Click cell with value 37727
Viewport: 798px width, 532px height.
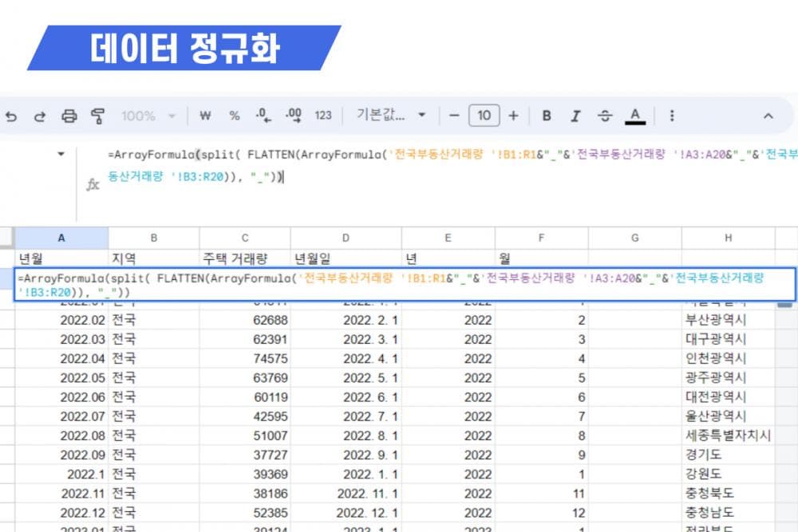click(245, 455)
